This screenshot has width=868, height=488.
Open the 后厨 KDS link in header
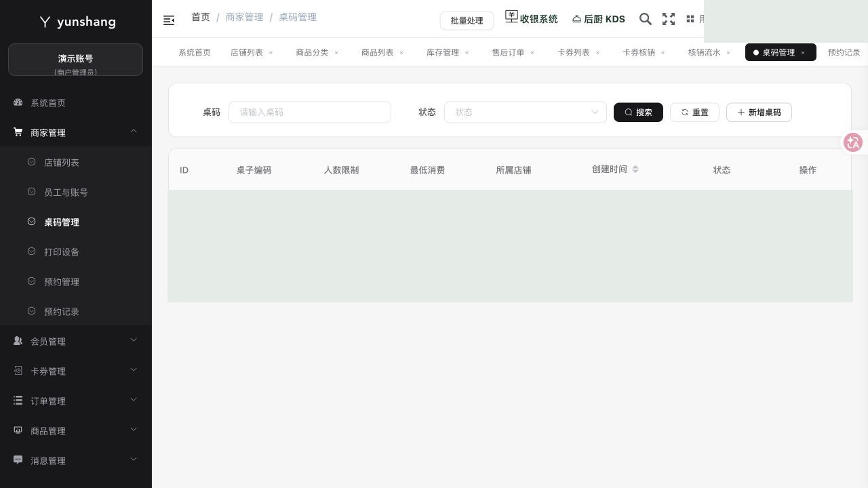click(598, 19)
